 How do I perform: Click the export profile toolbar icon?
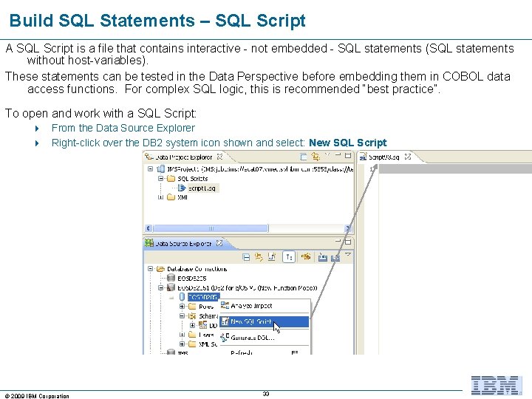pyautogui.click(x=335, y=258)
